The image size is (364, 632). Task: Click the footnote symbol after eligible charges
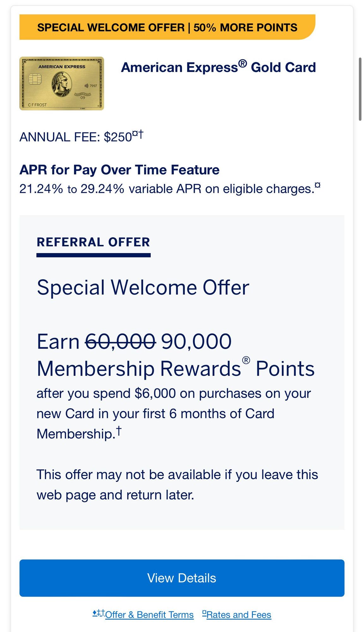click(318, 185)
